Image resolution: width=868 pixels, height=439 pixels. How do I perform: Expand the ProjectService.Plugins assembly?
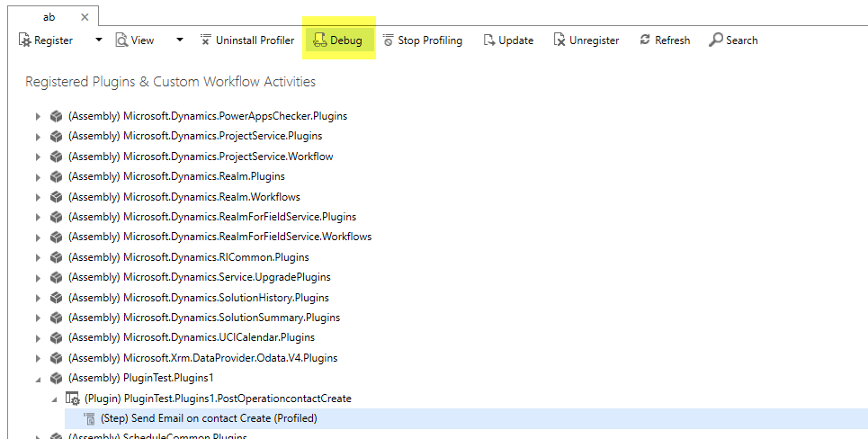[38, 136]
